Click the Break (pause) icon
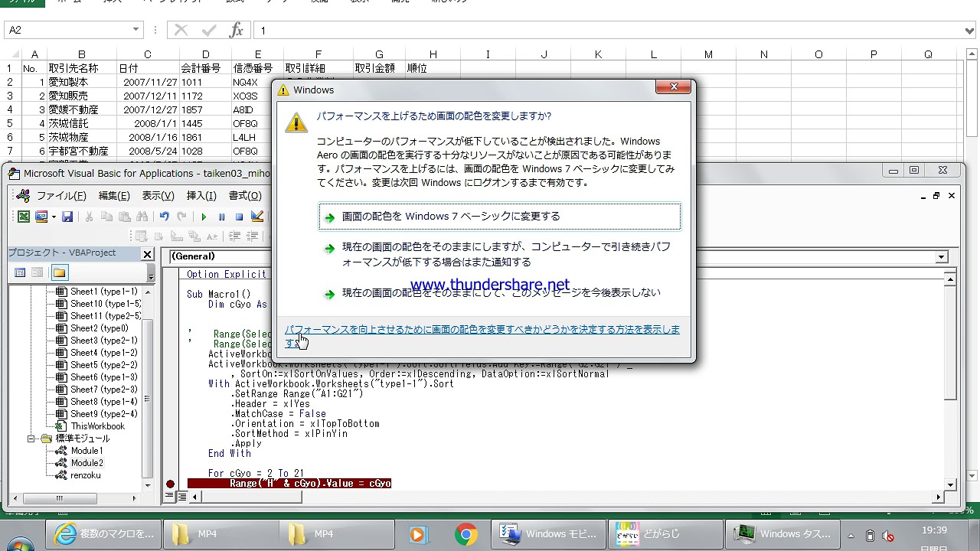 pyautogui.click(x=221, y=217)
